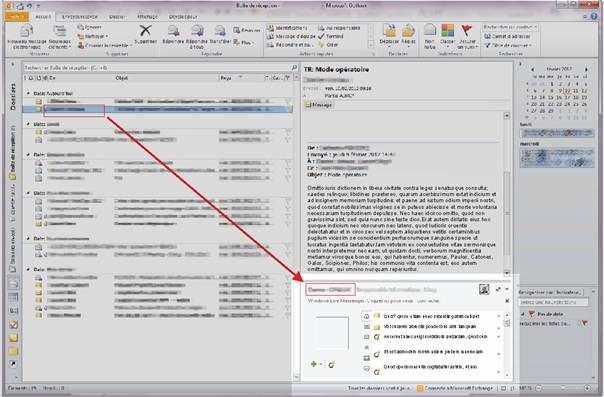Click the Classer color categories icon
This screenshot has height=397, width=604.
447,31
